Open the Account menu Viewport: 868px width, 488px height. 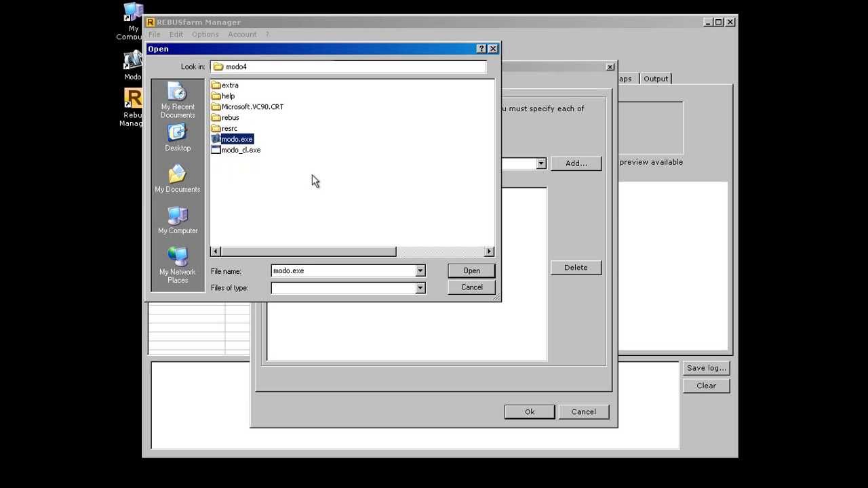pos(242,35)
